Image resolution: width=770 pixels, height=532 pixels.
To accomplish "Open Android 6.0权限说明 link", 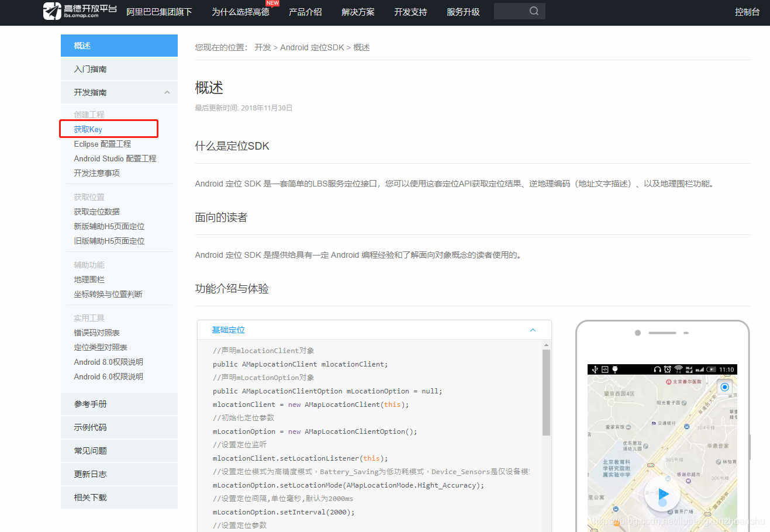I will coord(109,376).
